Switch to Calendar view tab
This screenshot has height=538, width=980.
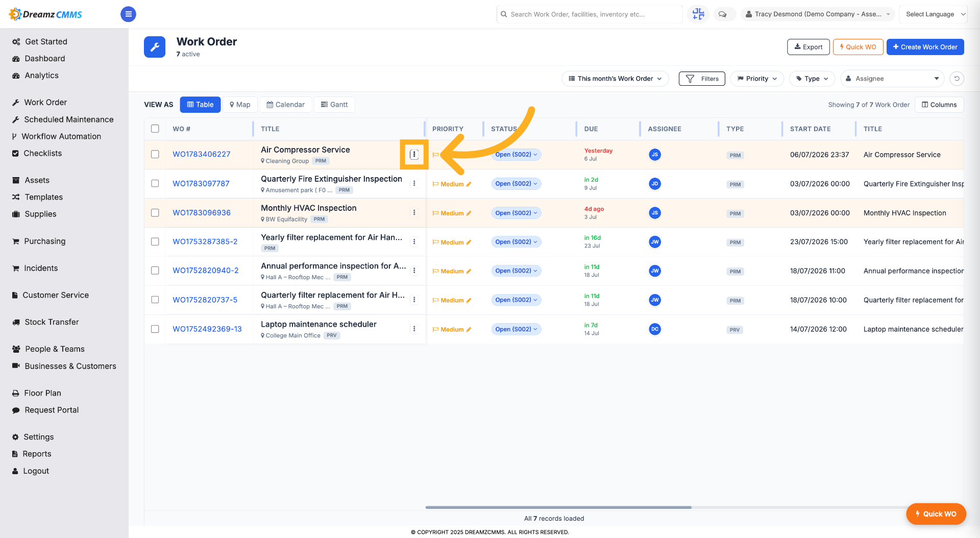(x=286, y=105)
